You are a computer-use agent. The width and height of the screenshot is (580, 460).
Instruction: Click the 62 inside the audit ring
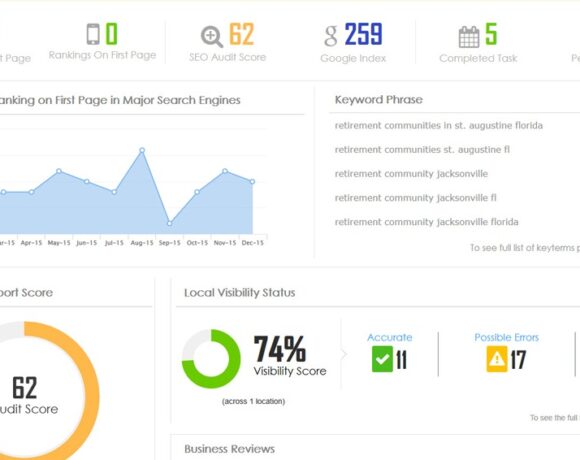[x=25, y=388]
